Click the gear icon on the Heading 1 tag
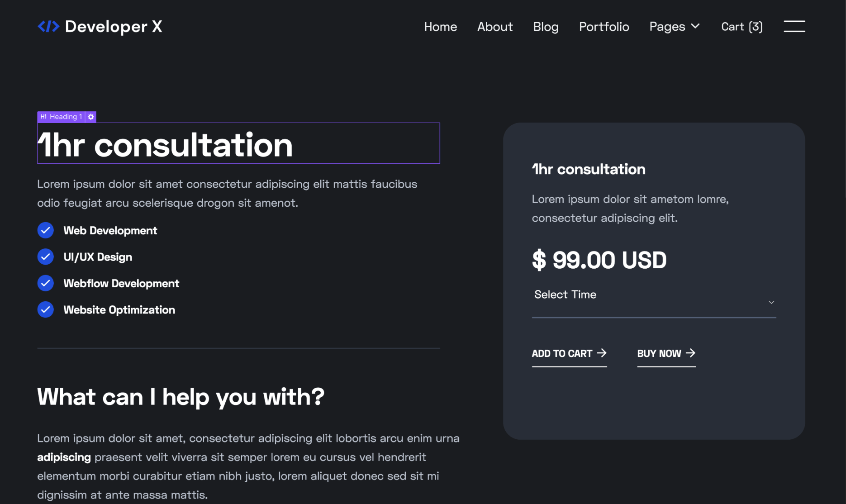Screen dimensions: 846x504 [90, 117]
